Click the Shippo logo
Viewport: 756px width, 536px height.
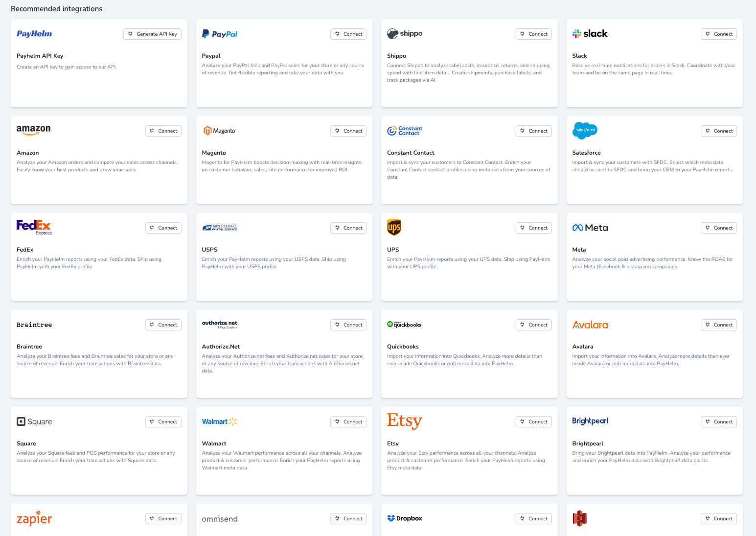point(405,34)
